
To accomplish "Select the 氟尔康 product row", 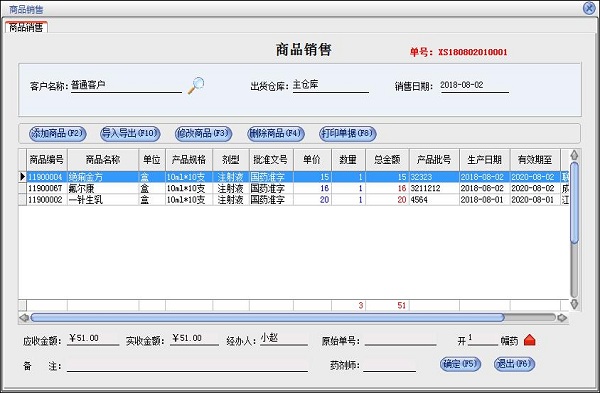I will 294,188.
